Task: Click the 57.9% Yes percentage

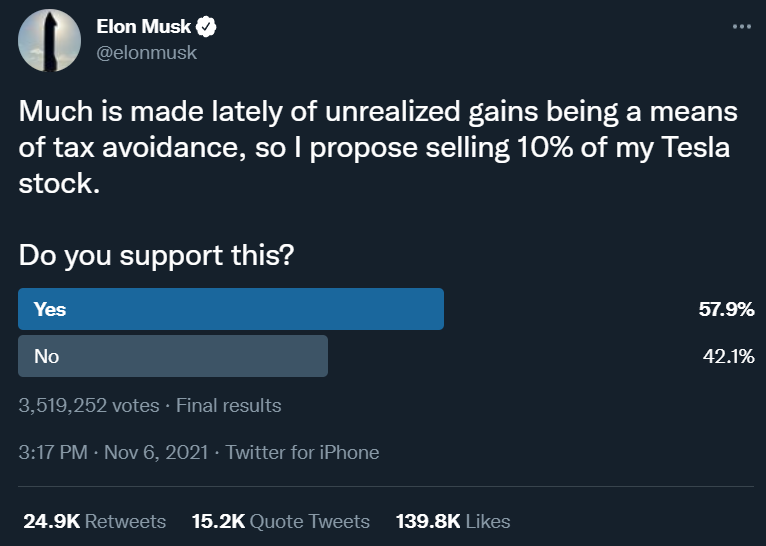Action: coord(726,310)
